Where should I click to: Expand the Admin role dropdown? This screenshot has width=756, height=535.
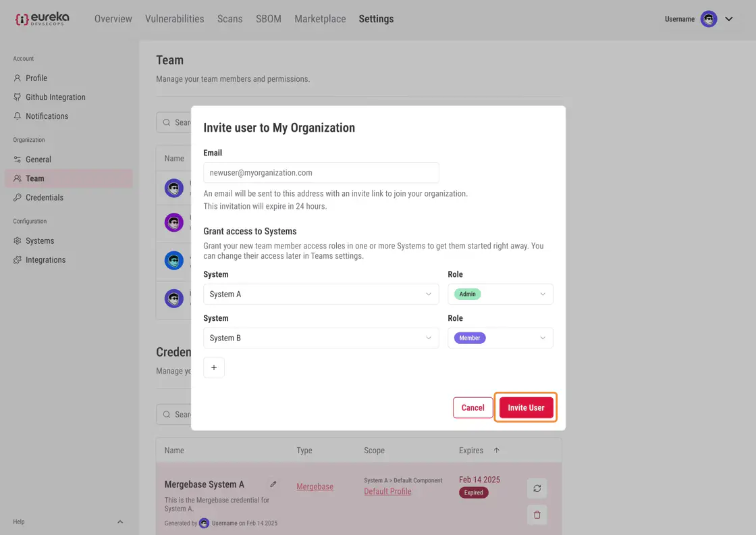point(500,295)
